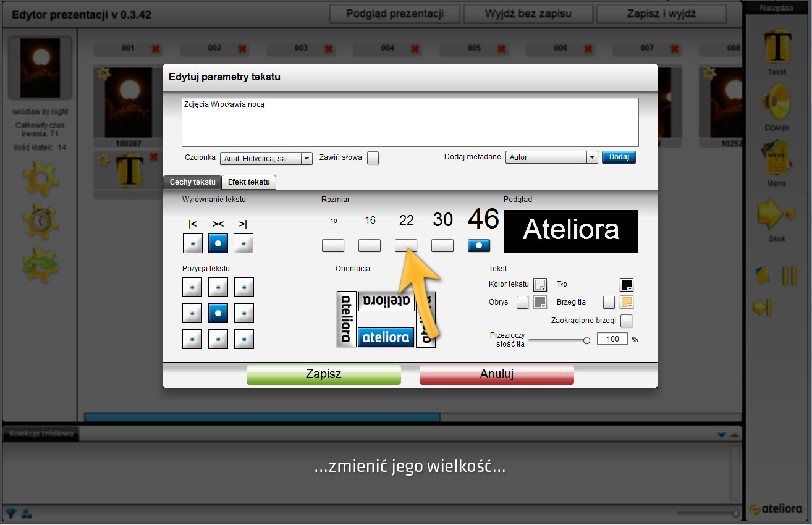812x525 pixels.
Task: Select left-rotated vertical ateliora orientation
Action: click(x=346, y=319)
